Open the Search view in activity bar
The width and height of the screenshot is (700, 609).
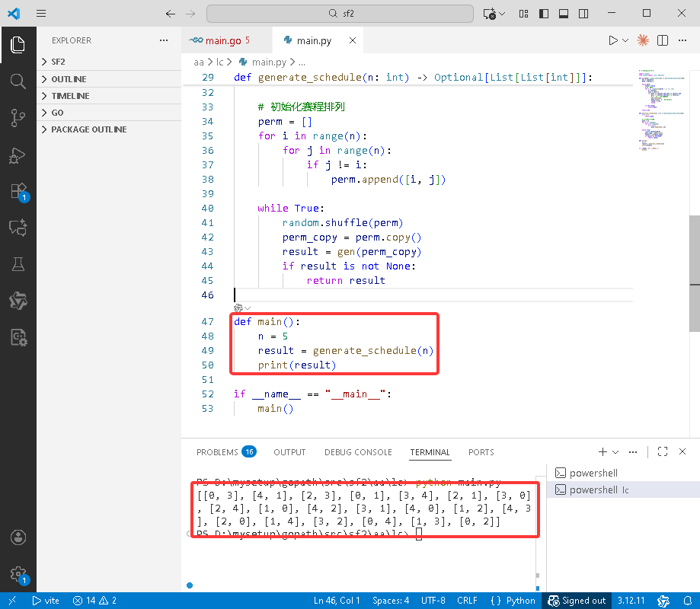pos(18,81)
